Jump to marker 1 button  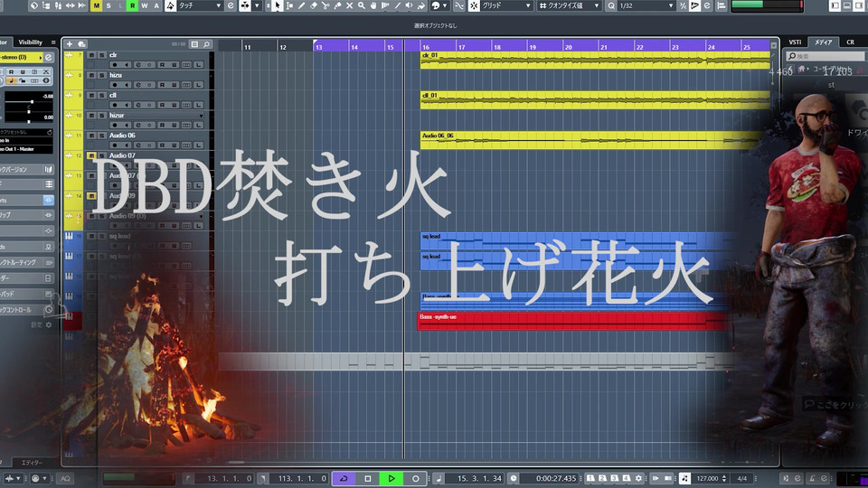pos(590,478)
